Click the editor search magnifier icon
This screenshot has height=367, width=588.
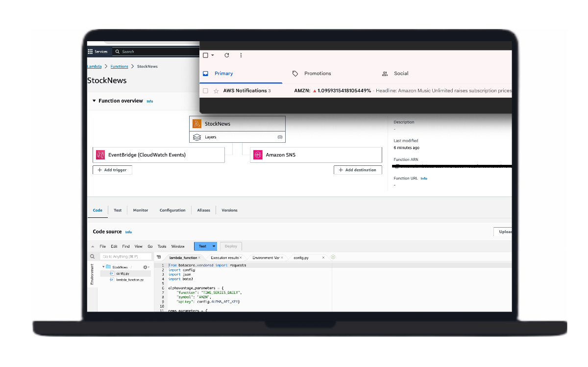point(92,257)
